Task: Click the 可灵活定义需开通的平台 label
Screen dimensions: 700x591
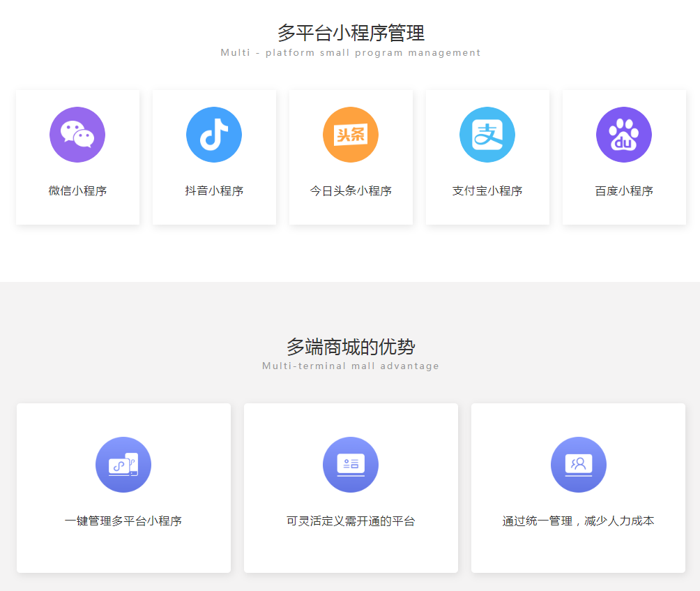Action: tap(351, 519)
